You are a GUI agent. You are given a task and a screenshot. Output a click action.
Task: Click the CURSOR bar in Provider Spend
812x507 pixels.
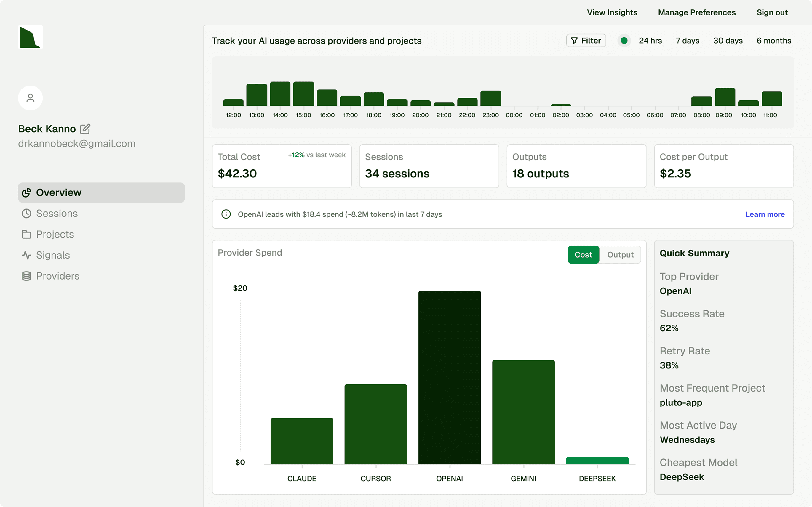(x=376, y=424)
